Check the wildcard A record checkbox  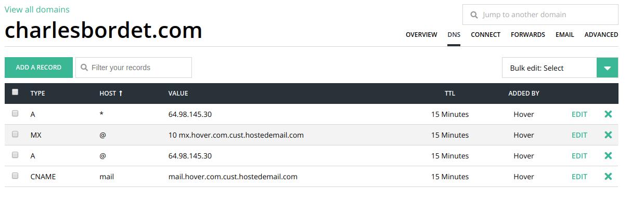pyautogui.click(x=15, y=113)
